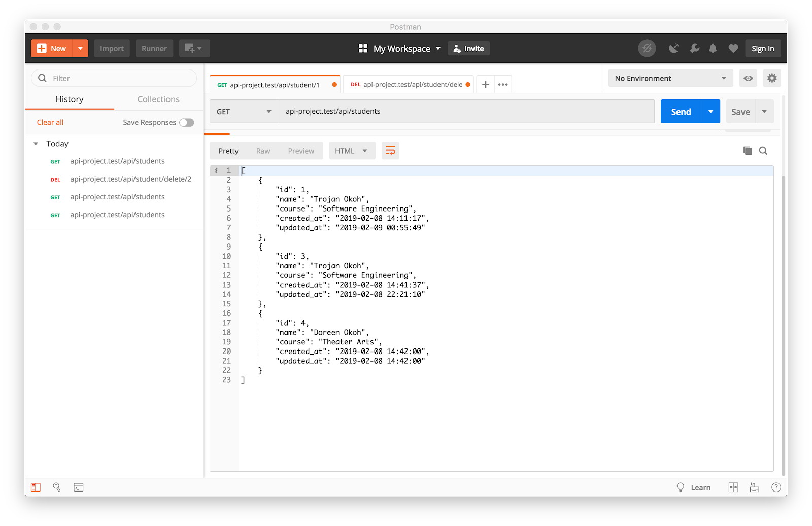Viewport: 812px width, 526px height.
Task: Open the Postman console icon in status bar
Action: pyautogui.click(x=79, y=487)
